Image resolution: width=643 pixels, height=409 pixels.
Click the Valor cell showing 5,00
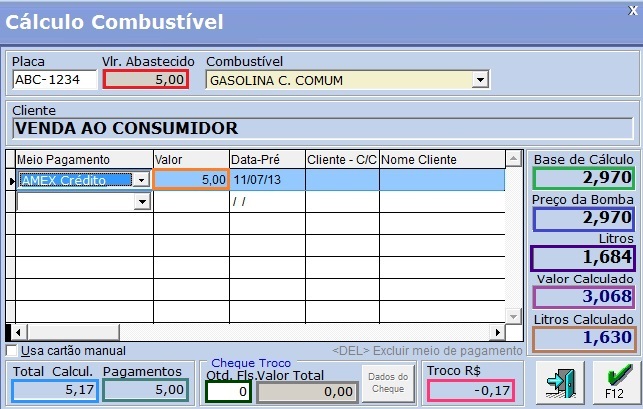(191, 179)
